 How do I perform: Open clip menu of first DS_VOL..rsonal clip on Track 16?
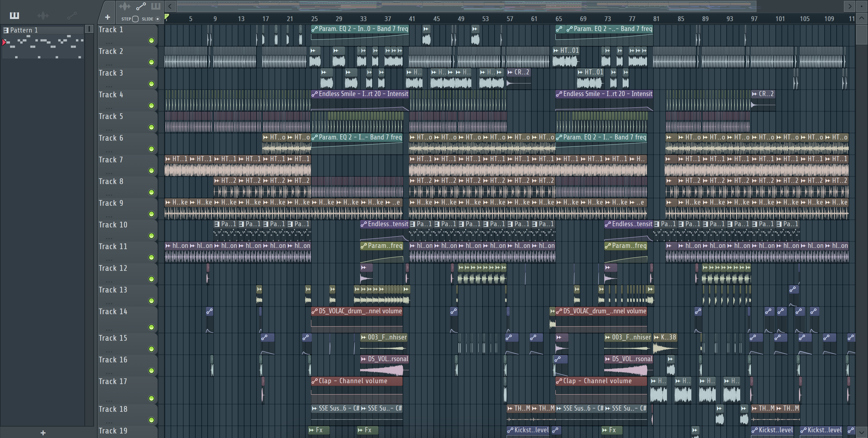(363, 359)
